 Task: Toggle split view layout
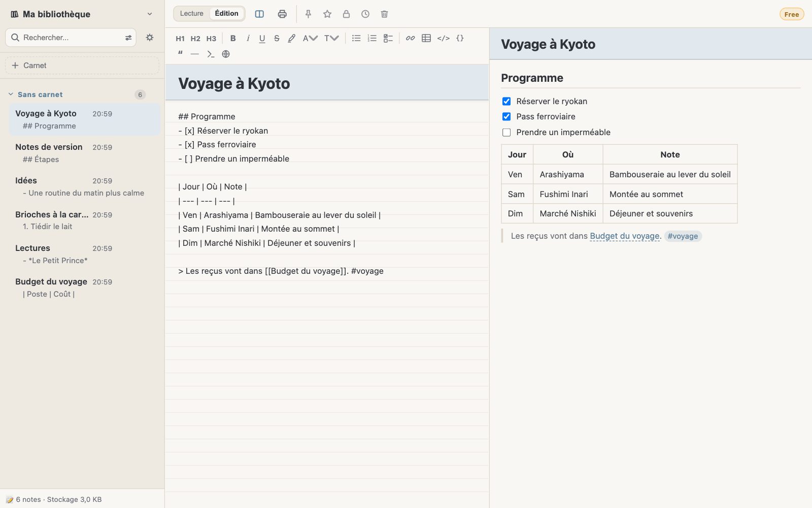click(259, 14)
